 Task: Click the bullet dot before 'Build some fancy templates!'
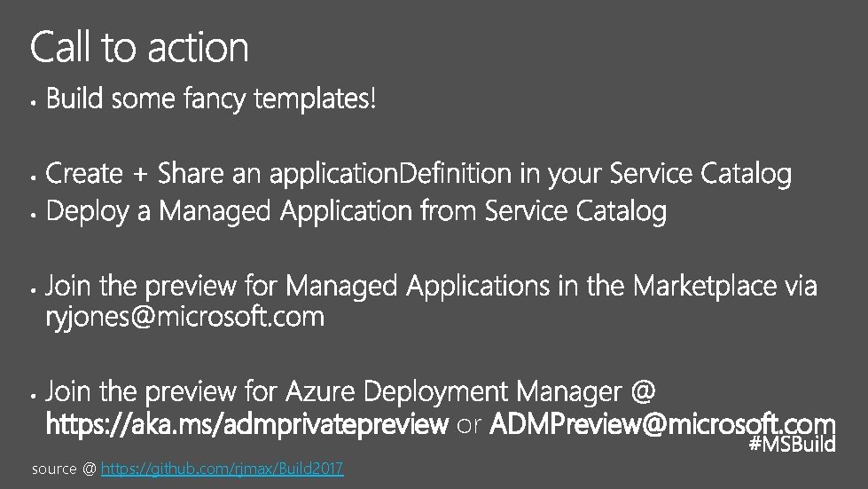[34, 103]
